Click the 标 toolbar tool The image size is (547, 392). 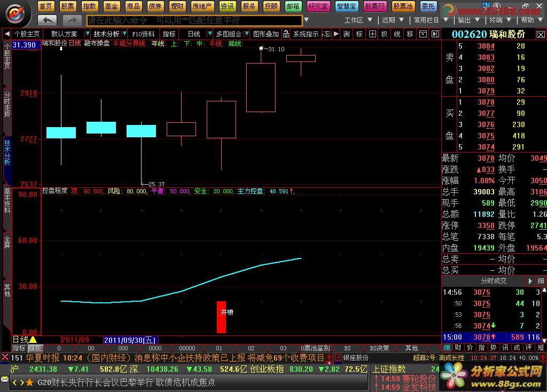[359, 34]
